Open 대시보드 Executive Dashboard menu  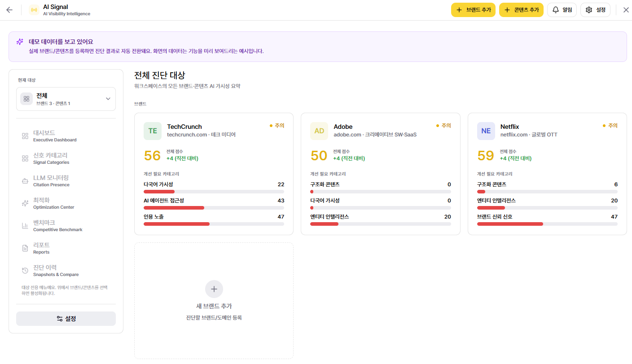pos(66,136)
